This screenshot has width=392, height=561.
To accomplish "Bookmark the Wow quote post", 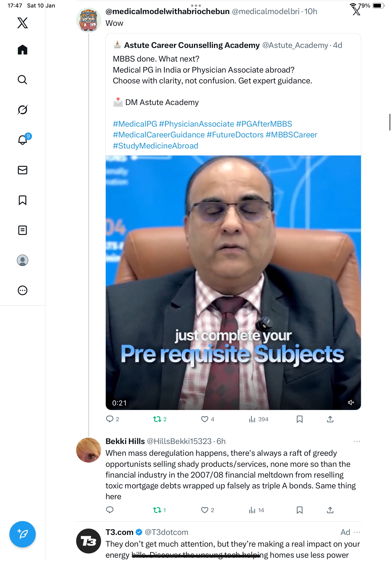I will click(299, 419).
